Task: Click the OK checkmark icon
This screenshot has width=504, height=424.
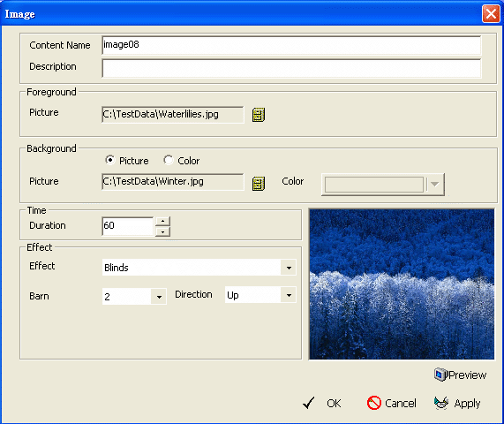Action: pyautogui.click(x=309, y=403)
